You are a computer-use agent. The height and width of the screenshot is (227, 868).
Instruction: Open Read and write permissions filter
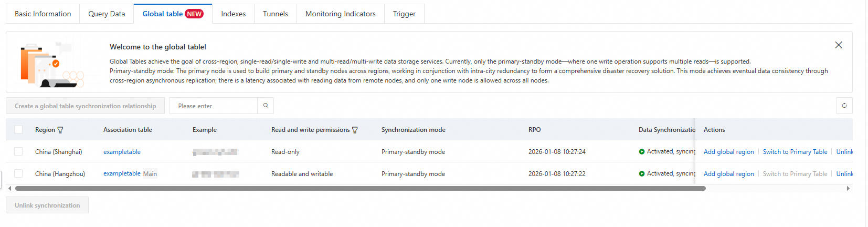coord(355,130)
